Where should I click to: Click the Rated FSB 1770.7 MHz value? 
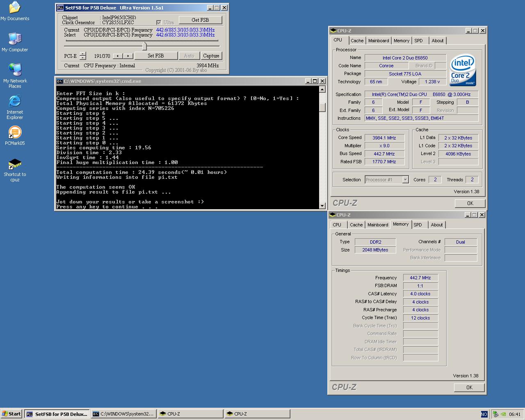384,162
